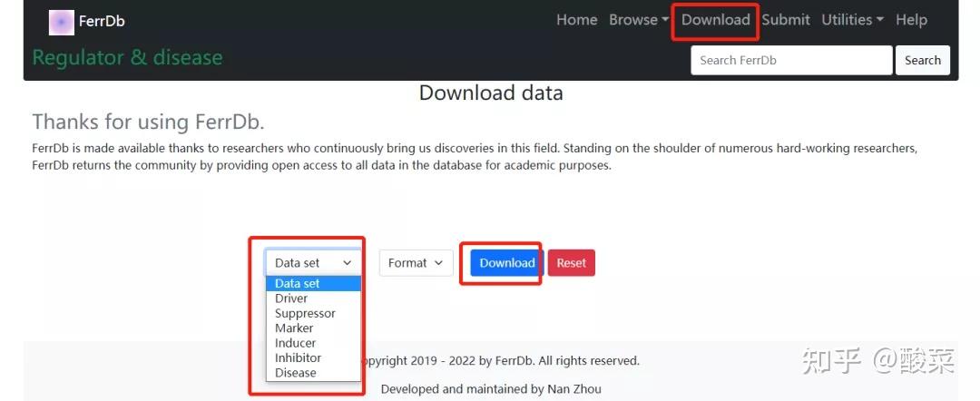This screenshot has height=401, width=980.
Task: Open the Format dropdown
Action: [416, 263]
